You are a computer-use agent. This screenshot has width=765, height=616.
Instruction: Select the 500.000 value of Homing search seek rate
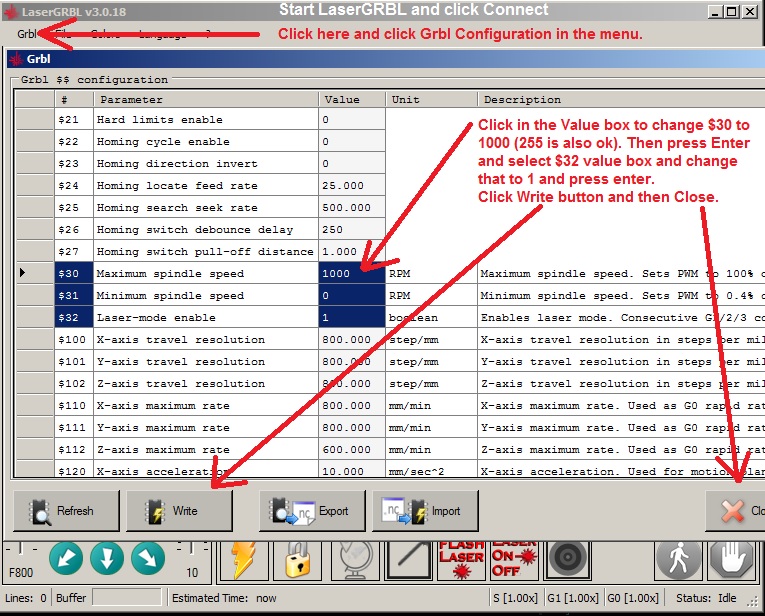tap(352, 207)
